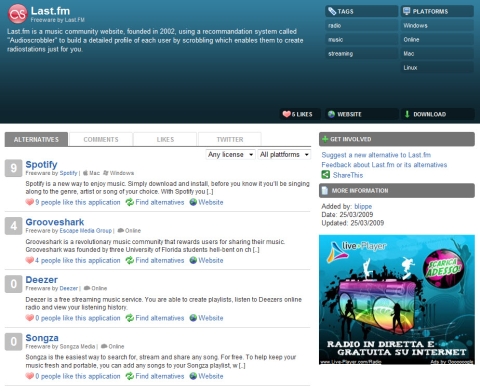Click the Last.fm red logo icon

[x=17, y=14]
